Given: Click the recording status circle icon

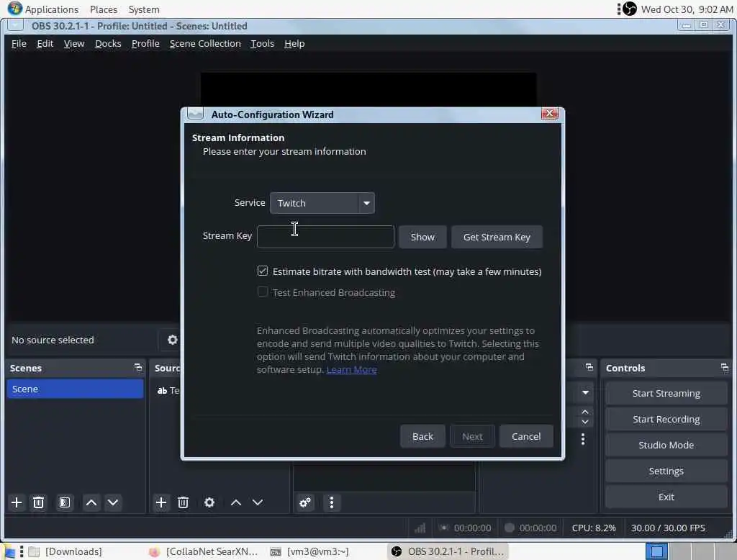Looking at the screenshot, I should (509, 528).
